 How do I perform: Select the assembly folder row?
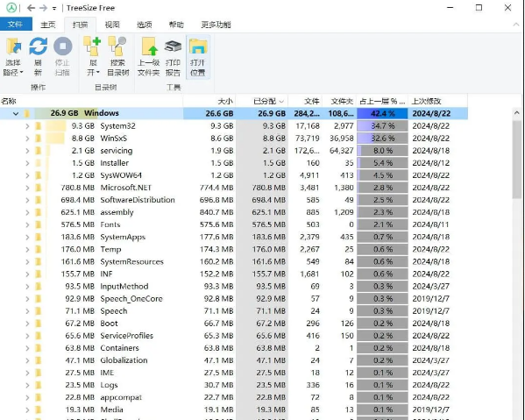(x=234, y=212)
